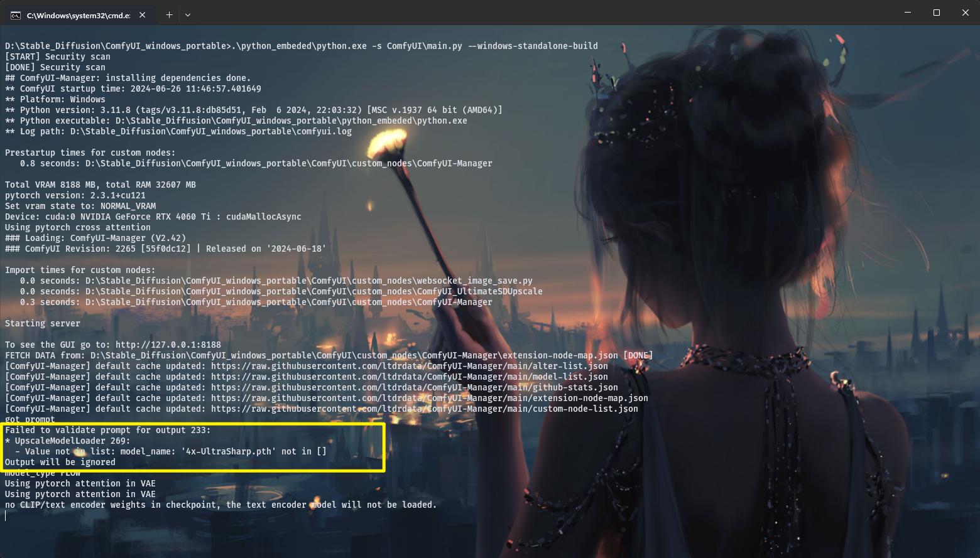This screenshot has width=980, height=558.
Task: Click the ComfyUI_UltimateSDUpscale path line
Action: (x=281, y=291)
